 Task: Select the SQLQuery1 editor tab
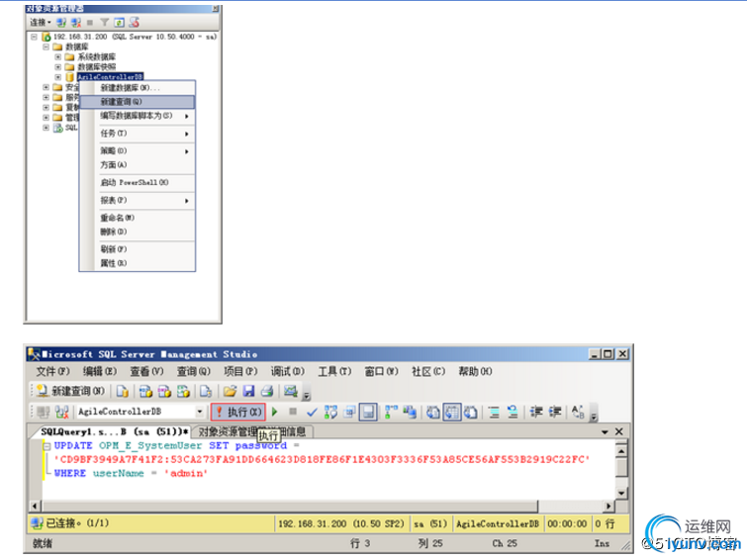coord(115,431)
